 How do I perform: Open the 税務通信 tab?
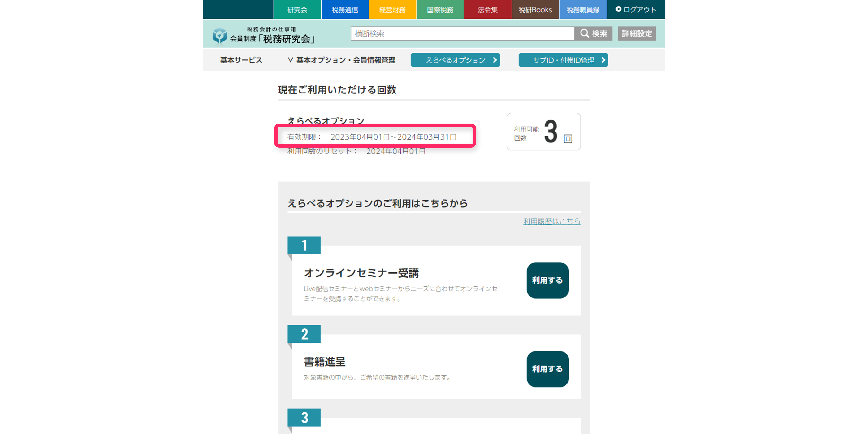point(345,9)
